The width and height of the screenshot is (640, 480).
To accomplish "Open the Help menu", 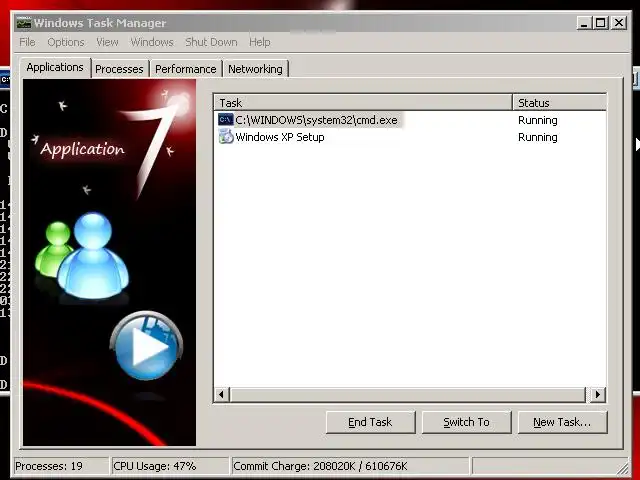I will (x=260, y=42).
